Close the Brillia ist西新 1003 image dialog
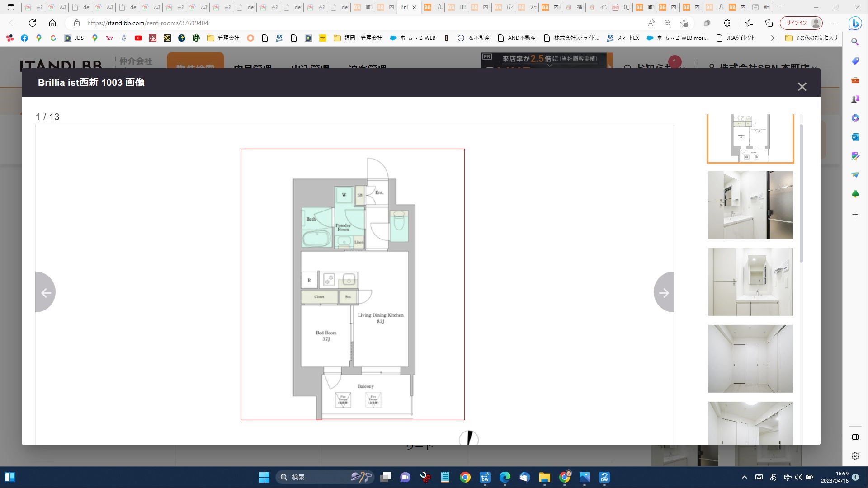This screenshot has width=868, height=488. [x=802, y=87]
